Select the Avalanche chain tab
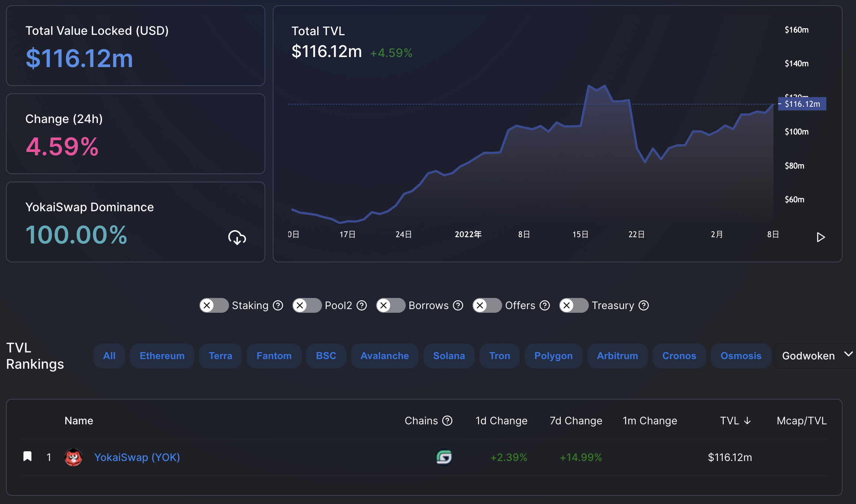The width and height of the screenshot is (856, 504). click(385, 356)
